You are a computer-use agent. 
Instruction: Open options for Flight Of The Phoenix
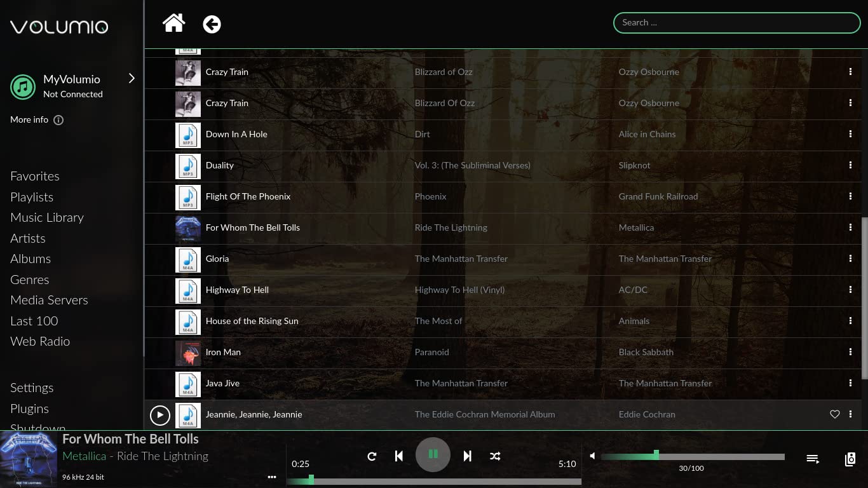850,196
